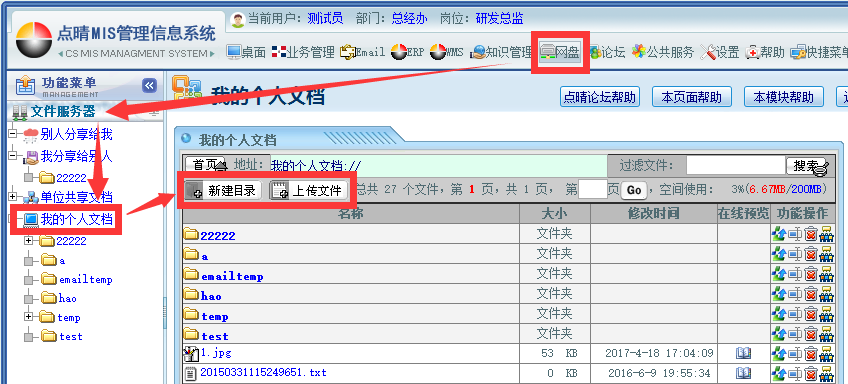
Task: Open online preview book icon for 1.jpg
Action: pyautogui.click(x=744, y=354)
